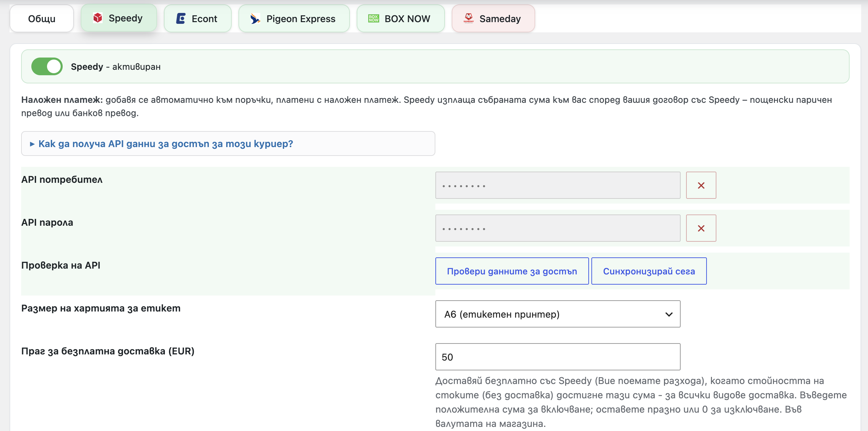868x431 pixels.
Task: Open the Econt courier tab
Action: (x=198, y=19)
